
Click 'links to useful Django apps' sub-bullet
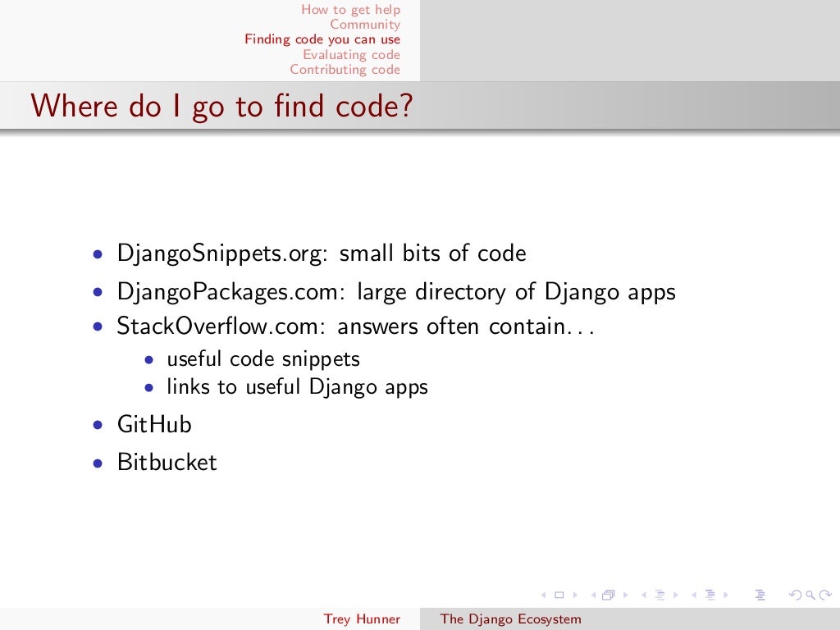coord(297,387)
